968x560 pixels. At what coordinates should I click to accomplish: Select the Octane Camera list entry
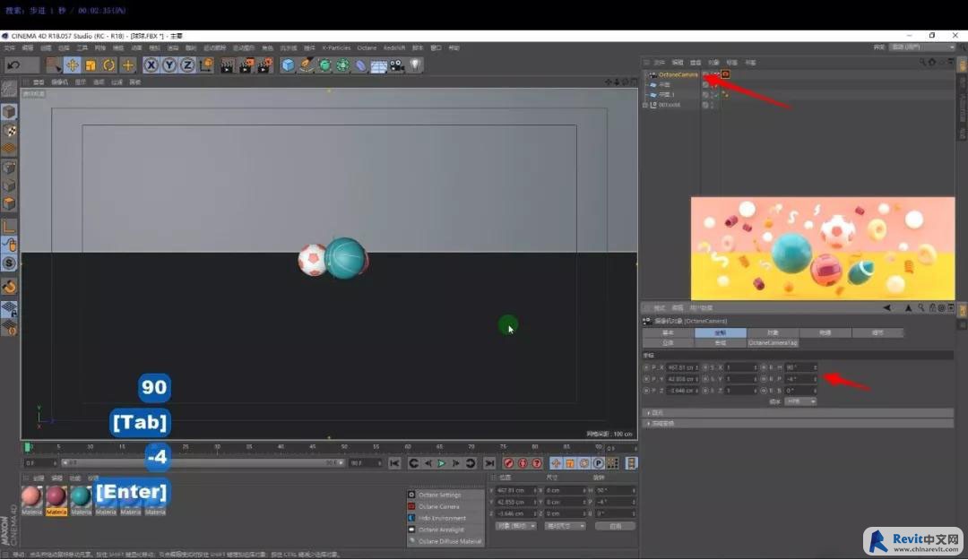click(445, 506)
